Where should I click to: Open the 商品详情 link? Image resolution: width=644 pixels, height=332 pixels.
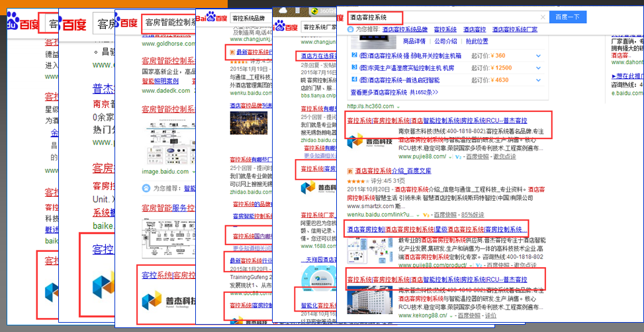(x=414, y=41)
